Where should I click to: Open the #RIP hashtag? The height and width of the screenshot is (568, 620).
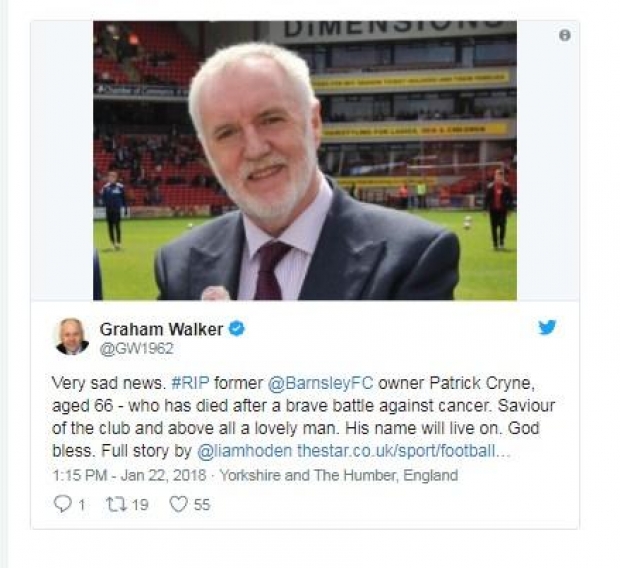coord(191,383)
